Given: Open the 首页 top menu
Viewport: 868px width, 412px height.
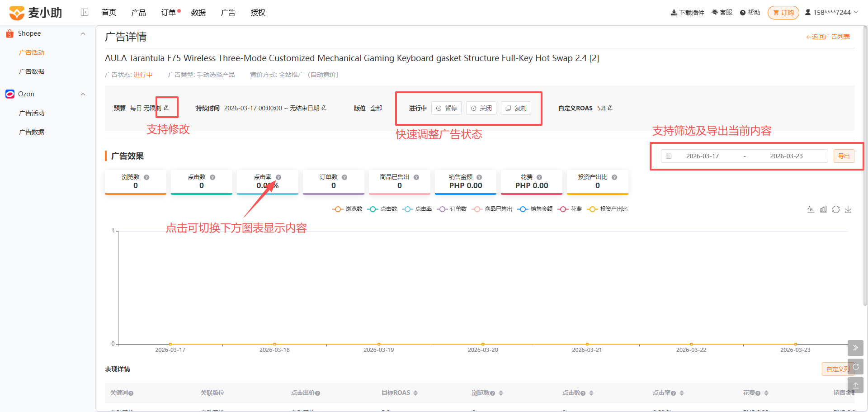Looking at the screenshot, I should pyautogui.click(x=109, y=12).
